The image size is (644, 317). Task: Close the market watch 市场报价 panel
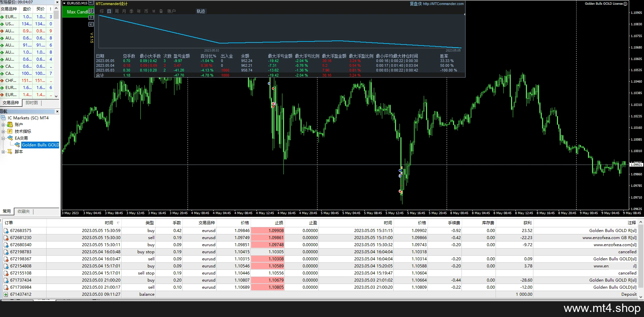coord(57,2)
